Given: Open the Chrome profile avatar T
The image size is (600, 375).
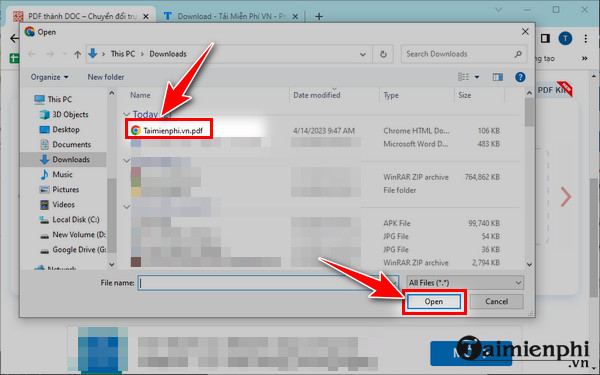Looking at the screenshot, I should pos(565,38).
